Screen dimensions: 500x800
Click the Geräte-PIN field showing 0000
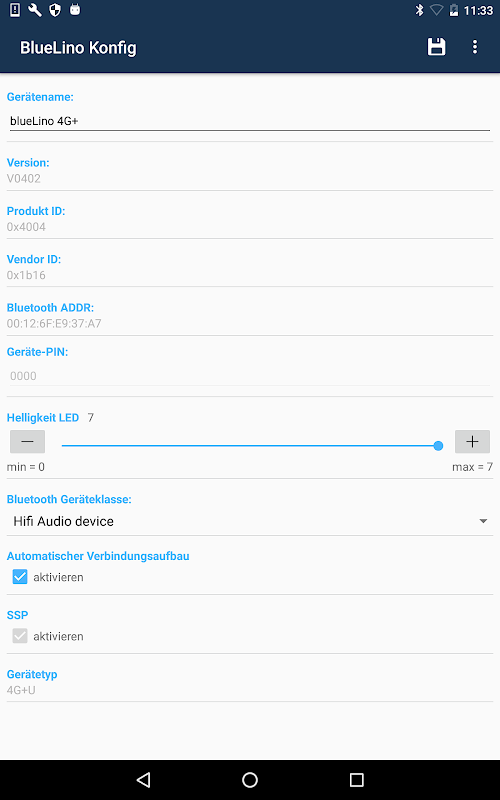tap(250, 376)
